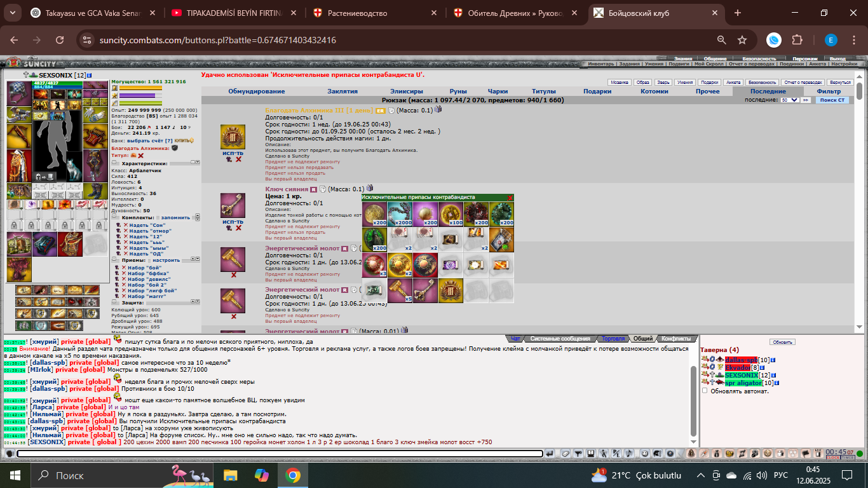Click the настроить link under Приемы

click(165, 260)
